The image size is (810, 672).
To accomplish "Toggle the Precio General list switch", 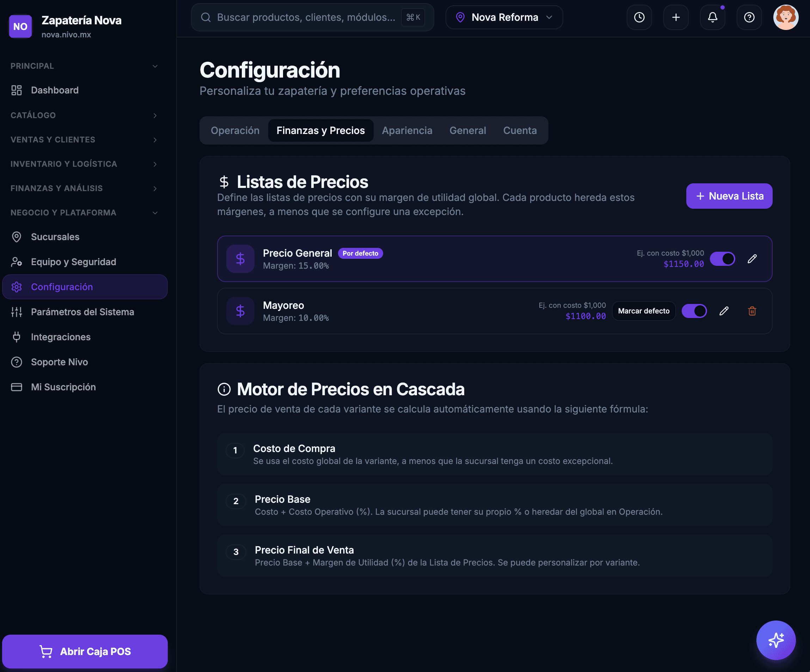I will click(723, 259).
